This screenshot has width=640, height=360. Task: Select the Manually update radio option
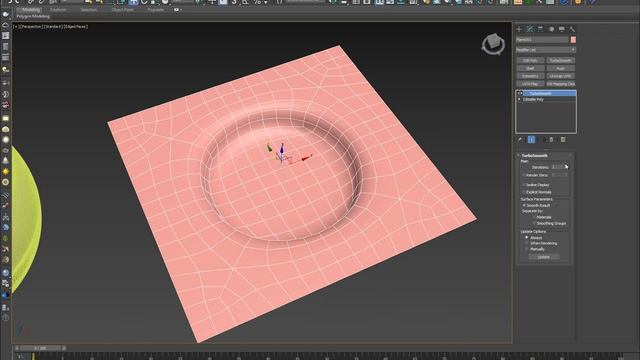(527, 249)
